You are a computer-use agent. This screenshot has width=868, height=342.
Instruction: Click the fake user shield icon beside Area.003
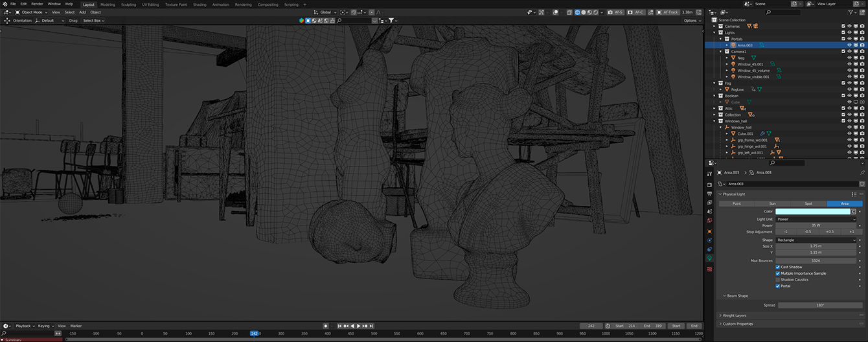tap(862, 184)
